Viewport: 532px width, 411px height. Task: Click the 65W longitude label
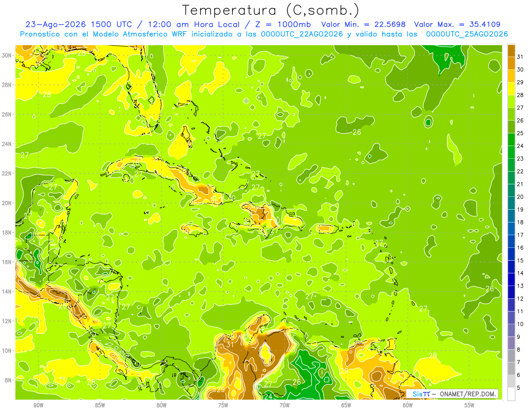pos(346,405)
